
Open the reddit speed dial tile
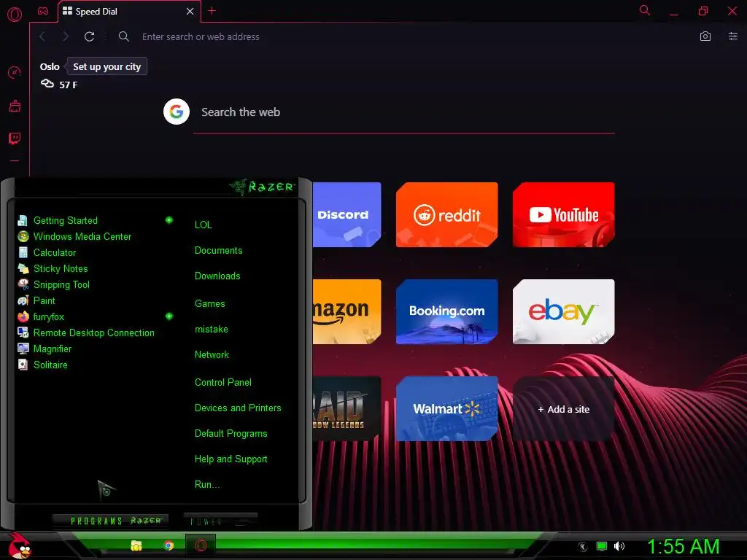(447, 215)
